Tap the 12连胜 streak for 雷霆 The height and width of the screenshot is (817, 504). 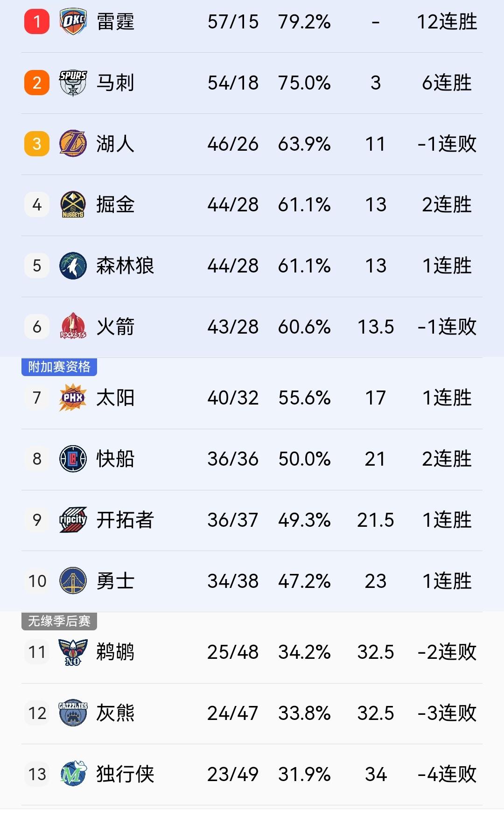pyautogui.click(x=447, y=21)
